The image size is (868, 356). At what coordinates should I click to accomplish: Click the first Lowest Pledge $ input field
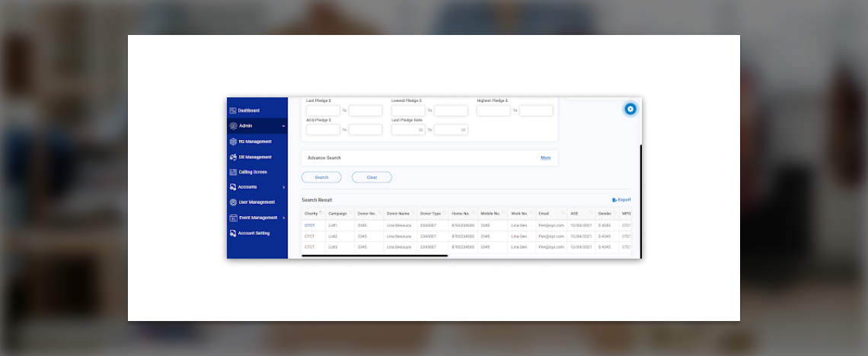(408, 111)
